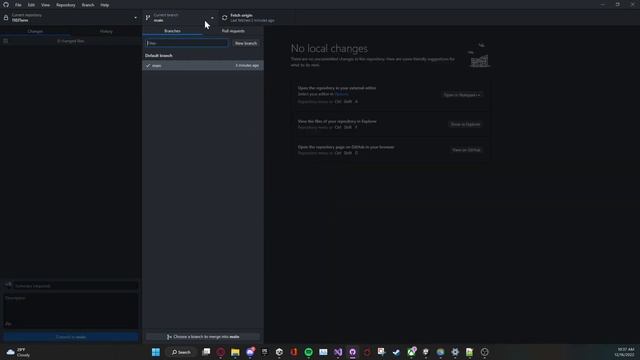Open File Explorer from the taskbar

(x=235, y=352)
